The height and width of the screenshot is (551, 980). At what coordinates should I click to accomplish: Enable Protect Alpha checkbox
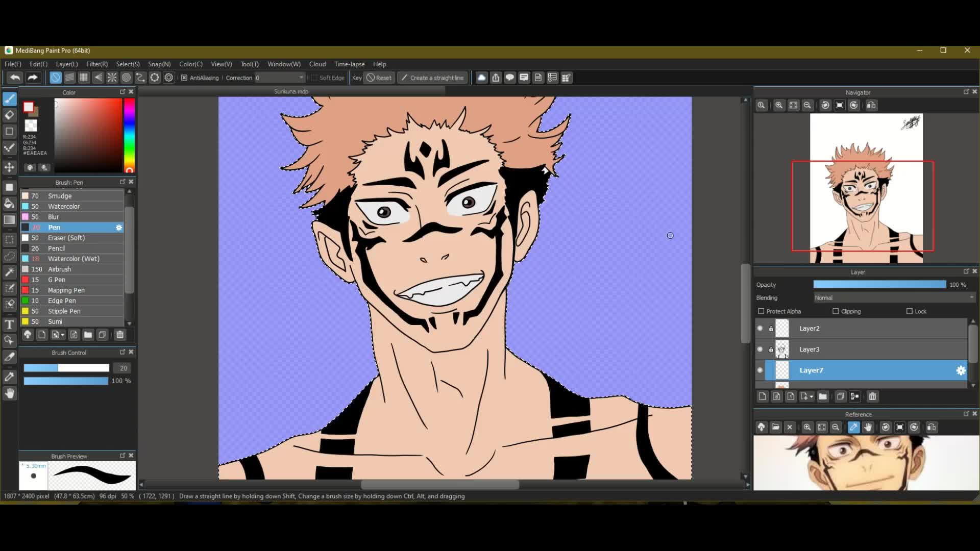tap(761, 311)
